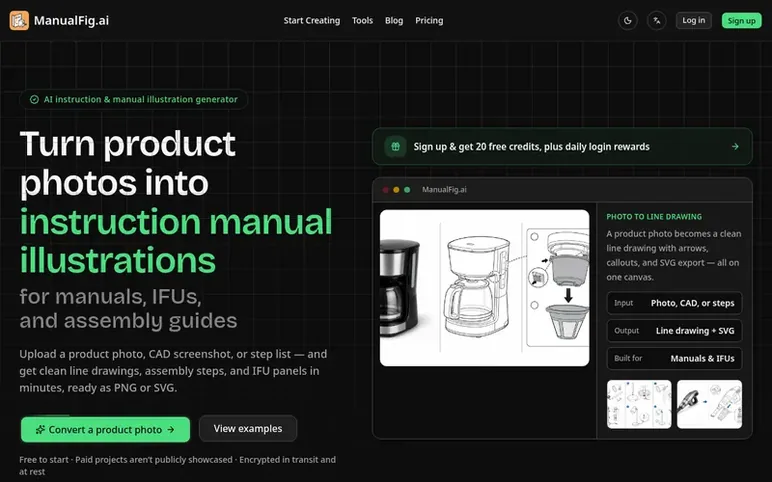Click the instruction manual illustrations headline
This screenshot has width=772, height=482.
(x=176, y=241)
